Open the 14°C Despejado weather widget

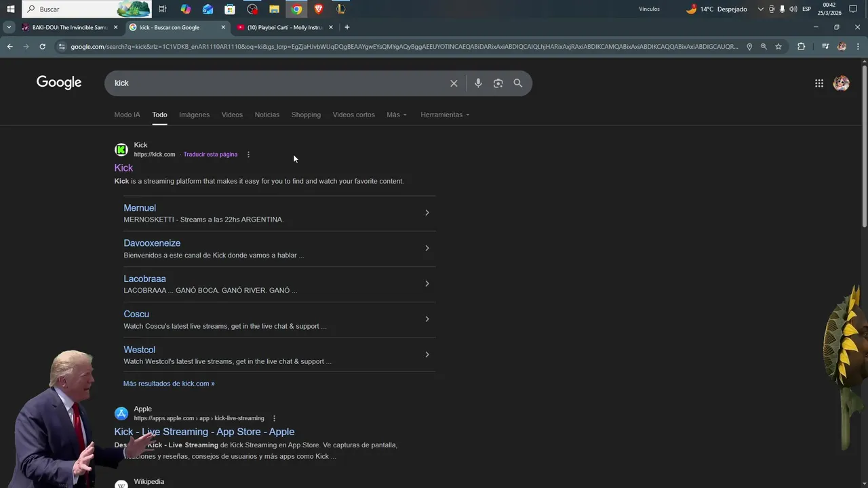point(716,9)
